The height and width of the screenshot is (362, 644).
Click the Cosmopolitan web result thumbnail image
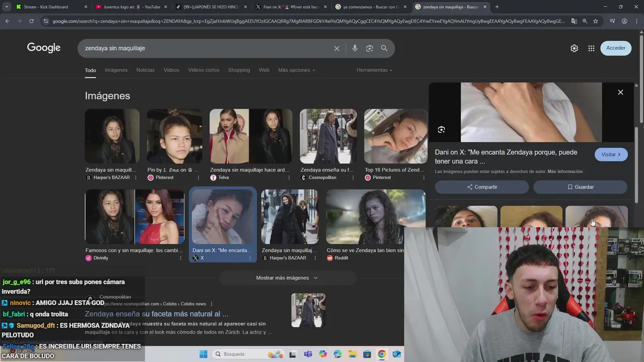coord(308,310)
